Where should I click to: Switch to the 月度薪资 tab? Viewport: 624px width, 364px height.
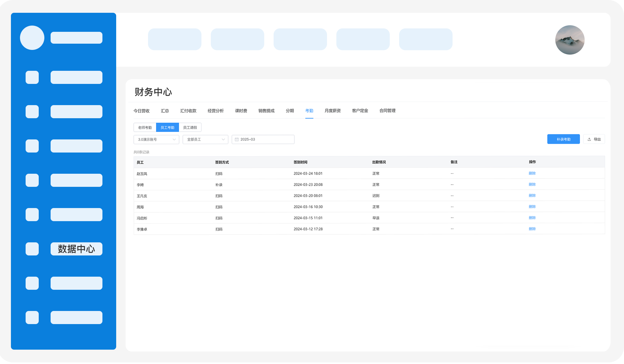pos(332,111)
